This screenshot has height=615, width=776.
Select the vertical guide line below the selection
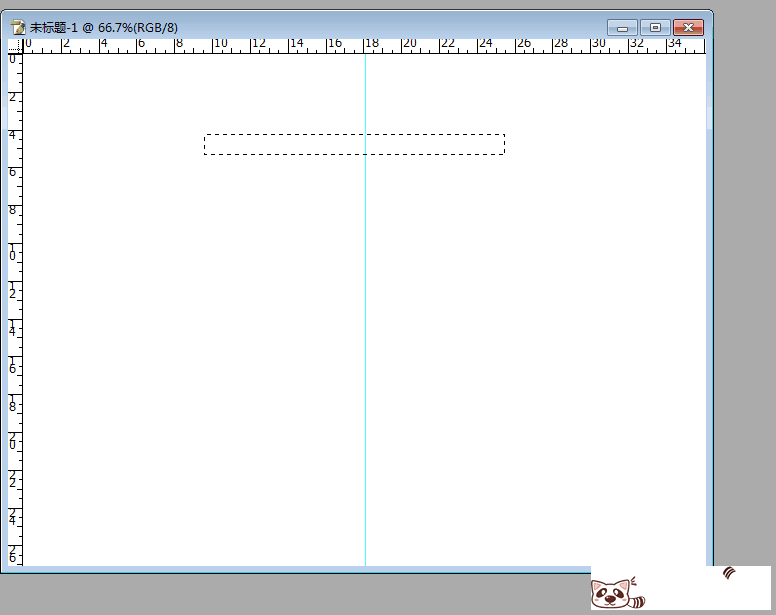click(365, 350)
